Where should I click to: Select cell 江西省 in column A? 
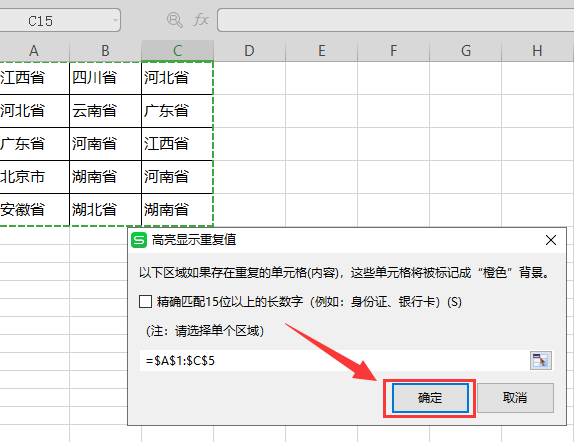point(34,78)
